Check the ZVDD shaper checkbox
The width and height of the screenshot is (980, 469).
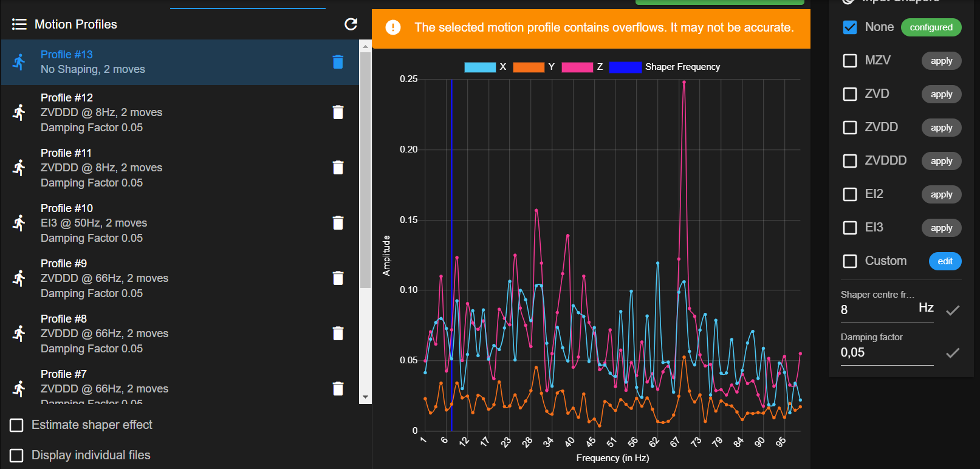coord(850,128)
